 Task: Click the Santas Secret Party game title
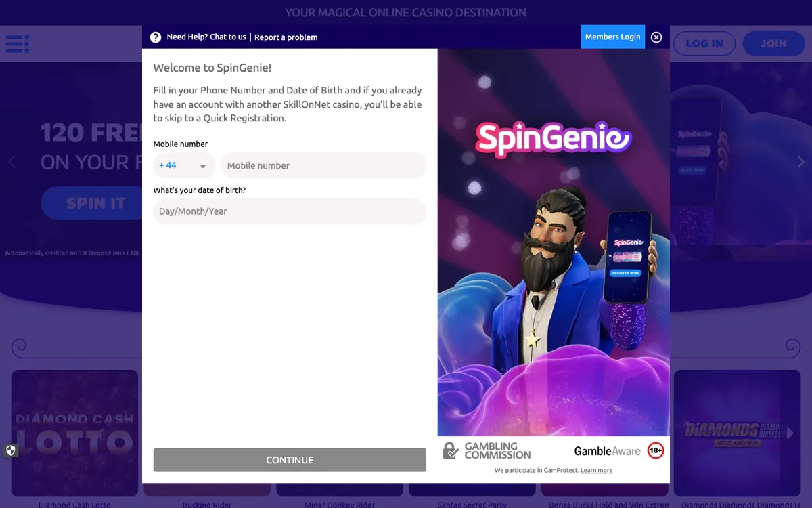(472, 505)
